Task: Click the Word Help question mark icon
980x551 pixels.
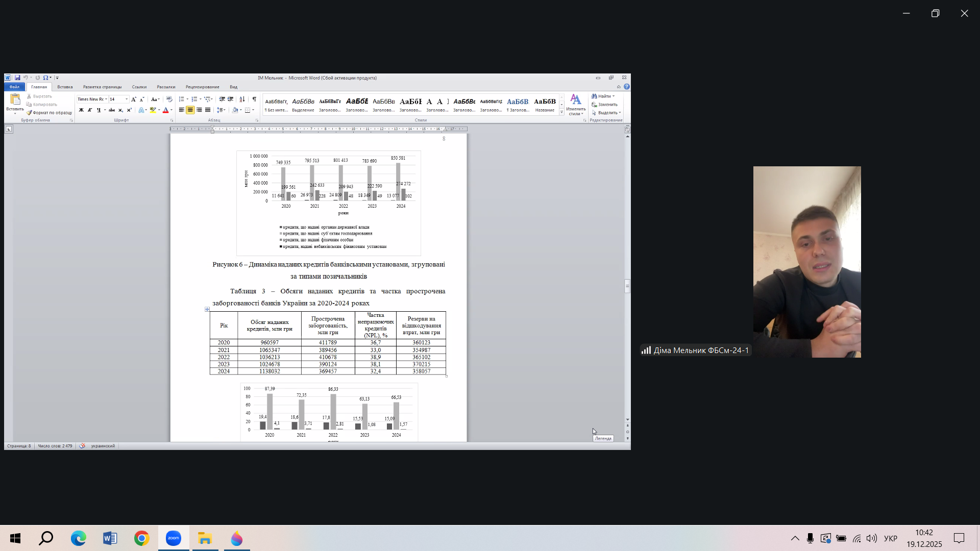Action: [627, 87]
